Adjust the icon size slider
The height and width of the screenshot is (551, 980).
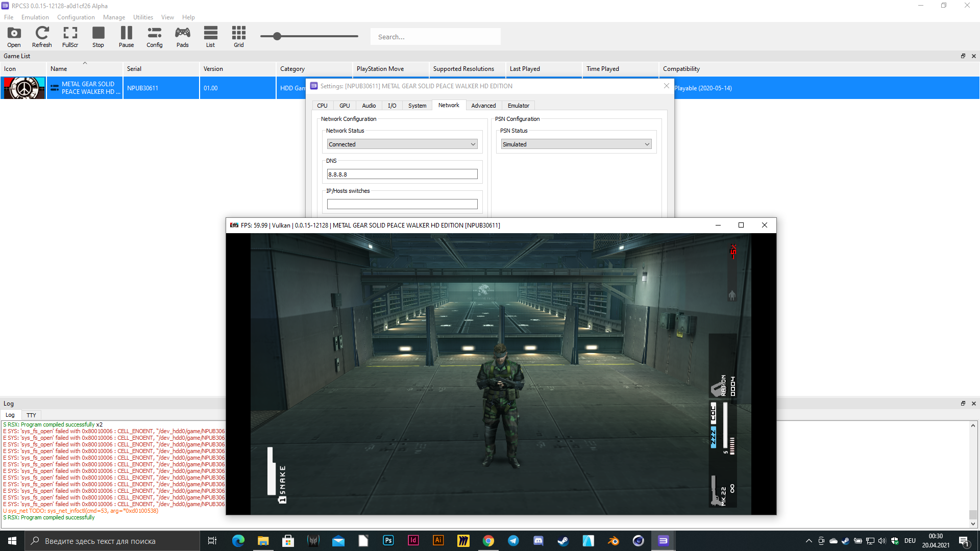coord(277,36)
